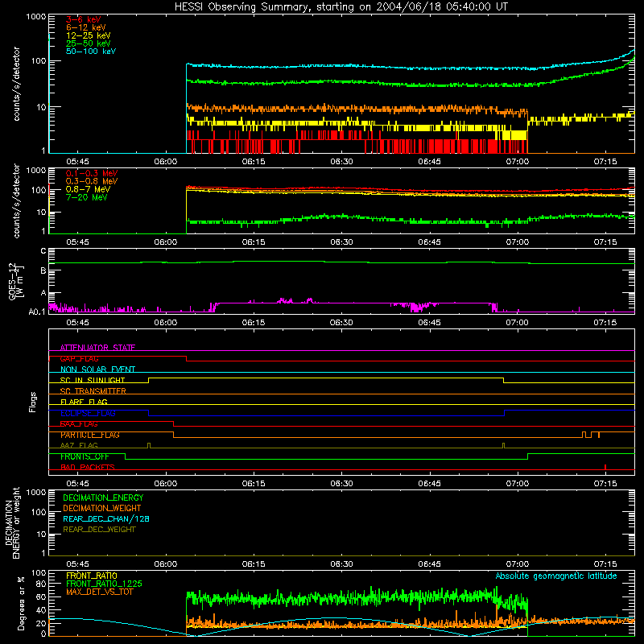Screen dimensions: 644x644
Task: Click the GOES-12 axis label
Action: [x=15, y=281]
